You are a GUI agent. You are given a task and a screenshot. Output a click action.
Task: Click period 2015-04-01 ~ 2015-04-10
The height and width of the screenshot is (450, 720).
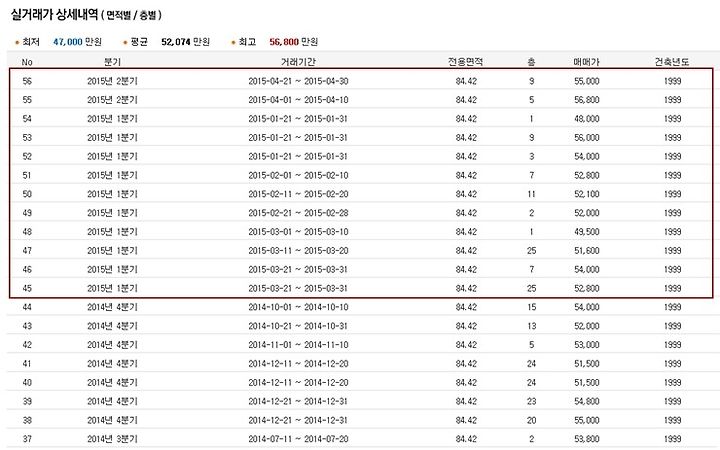pyautogui.click(x=298, y=100)
